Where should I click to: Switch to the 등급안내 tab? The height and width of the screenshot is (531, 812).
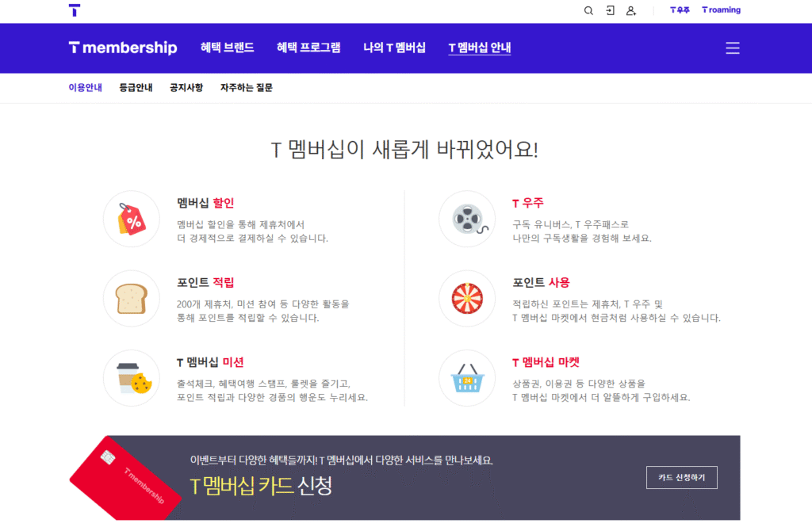134,87
